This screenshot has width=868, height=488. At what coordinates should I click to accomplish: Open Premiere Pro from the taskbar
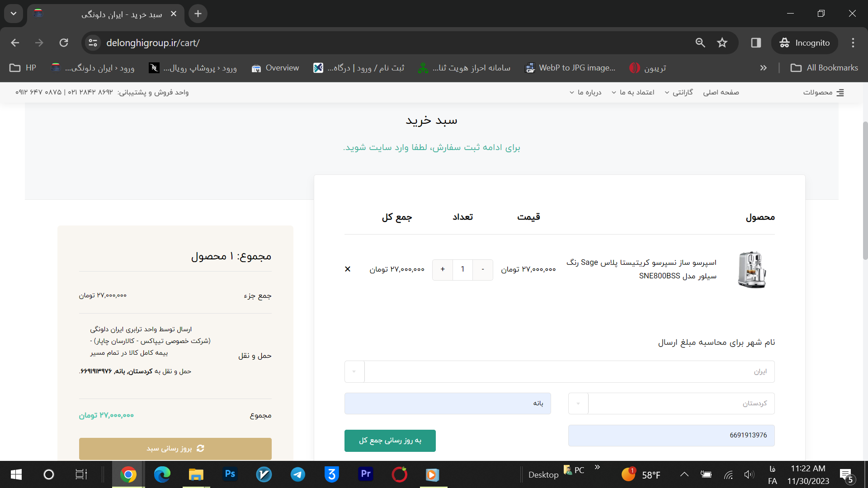366,474
